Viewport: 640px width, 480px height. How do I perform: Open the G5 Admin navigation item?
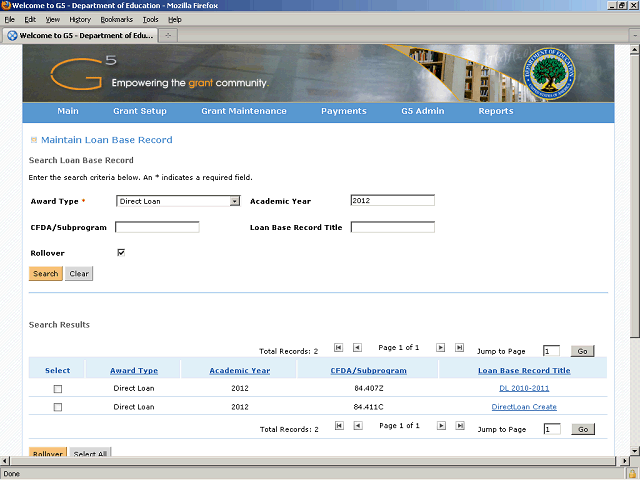pos(422,111)
